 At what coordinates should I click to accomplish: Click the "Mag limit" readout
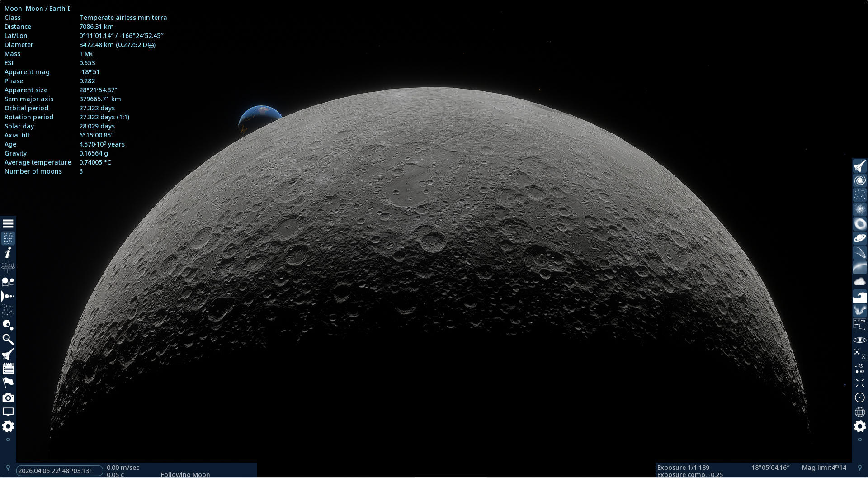coord(824,468)
